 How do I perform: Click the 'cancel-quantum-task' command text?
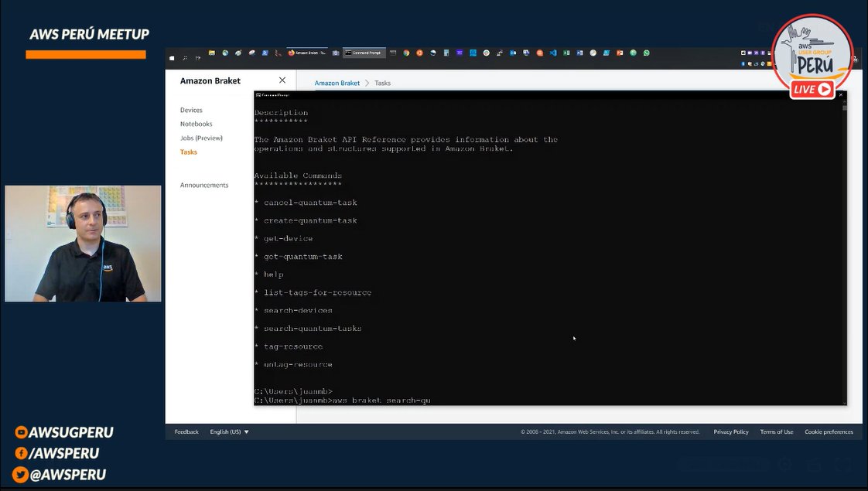310,203
